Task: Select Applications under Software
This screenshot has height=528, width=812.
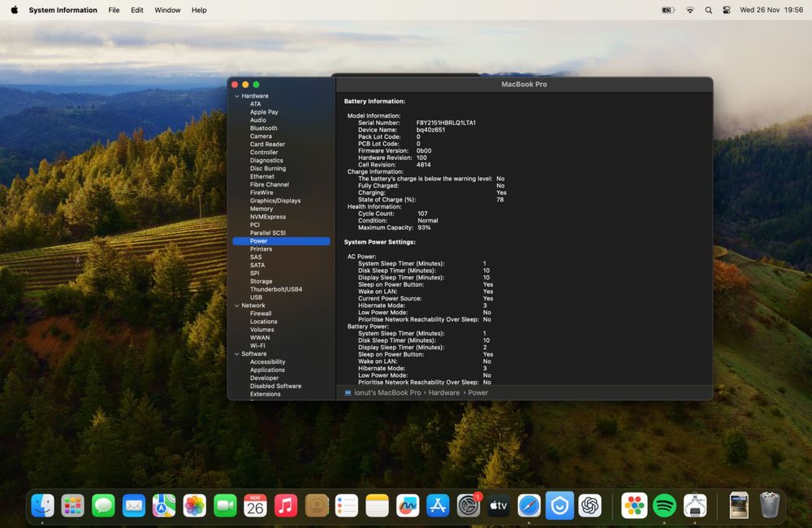Action: pos(267,370)
